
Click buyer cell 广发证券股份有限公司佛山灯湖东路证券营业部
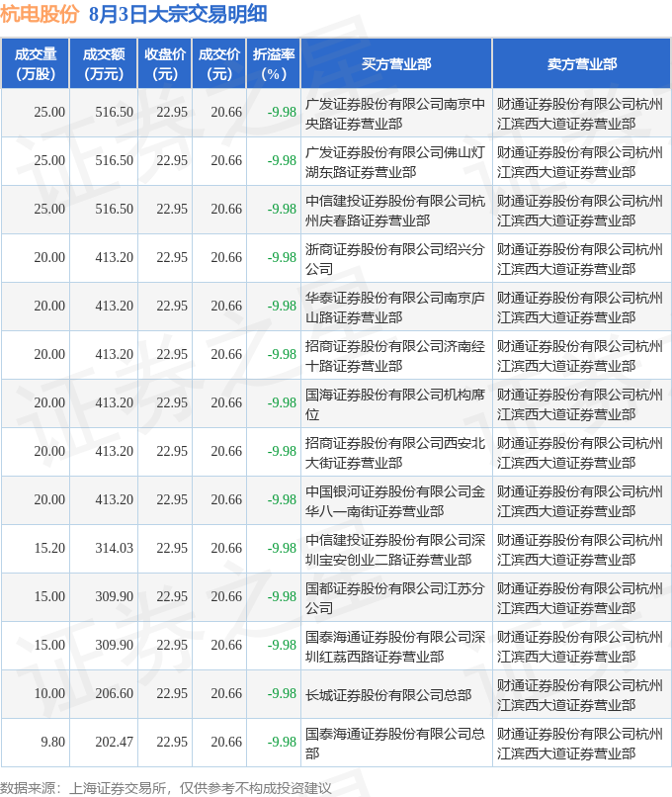tap(396, 161)
